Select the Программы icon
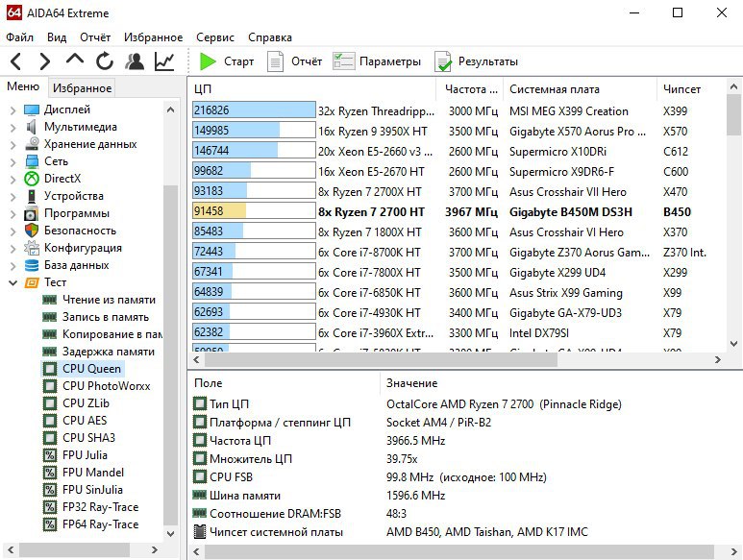Image resolution: width=743 pixels, height=560 pixels. 32,213
